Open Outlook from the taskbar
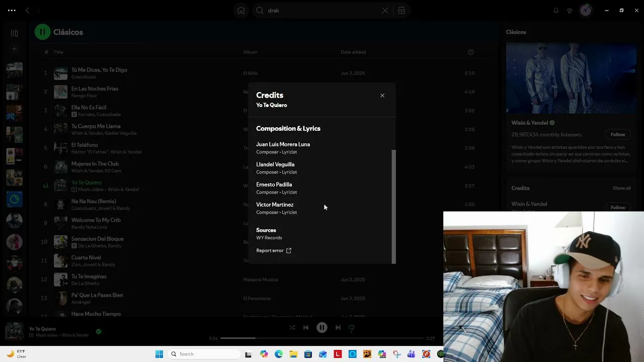The height and width of the screenshot is (362, 644). pyautogui.click(x=323, y=354)
